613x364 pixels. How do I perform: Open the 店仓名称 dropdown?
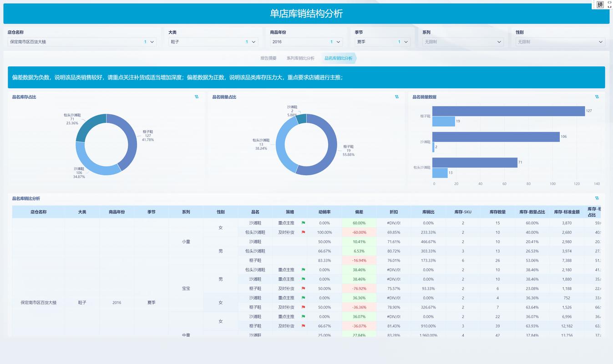pos(82,42)
